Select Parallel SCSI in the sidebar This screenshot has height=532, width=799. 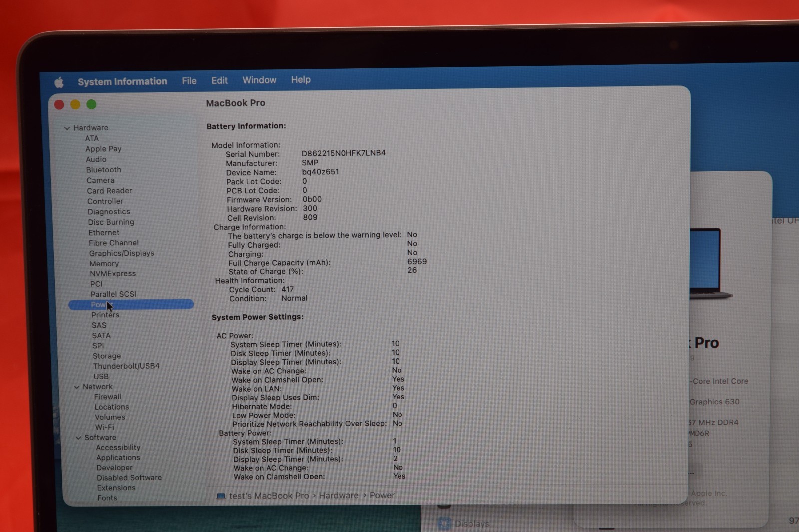pyautogui.click(x=113, y=294)
